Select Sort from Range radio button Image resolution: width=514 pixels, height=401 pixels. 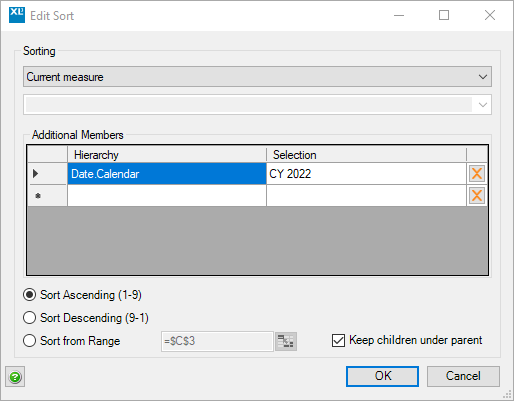(29, 341)
